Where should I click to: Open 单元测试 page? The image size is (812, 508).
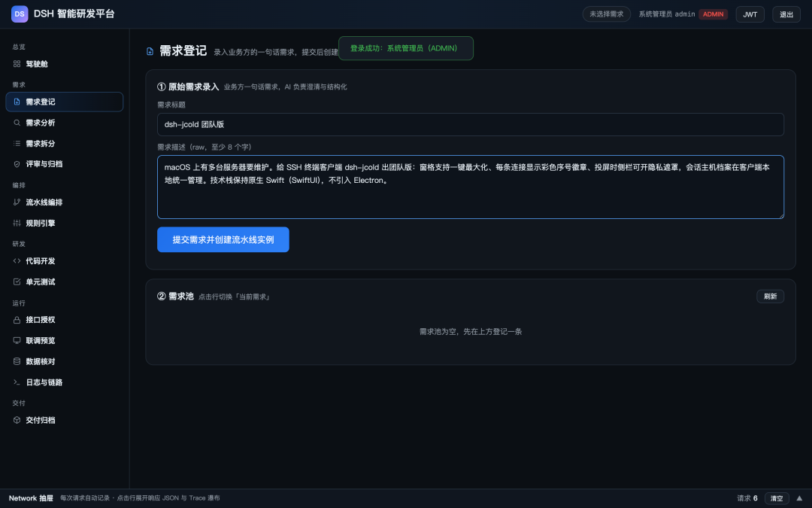tap(64, 282)
